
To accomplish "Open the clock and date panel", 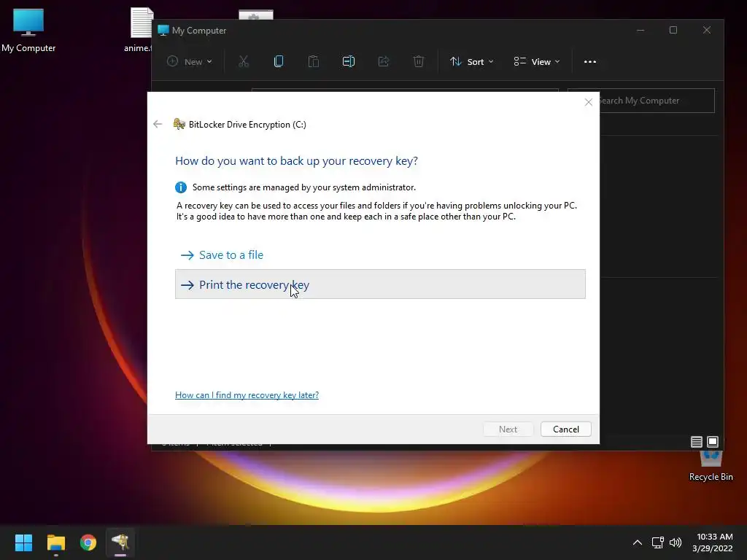I will tap(713, 542).
